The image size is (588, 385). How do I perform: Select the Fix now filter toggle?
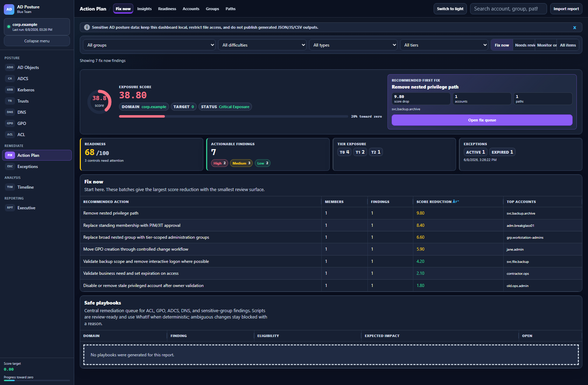(502, 45)
